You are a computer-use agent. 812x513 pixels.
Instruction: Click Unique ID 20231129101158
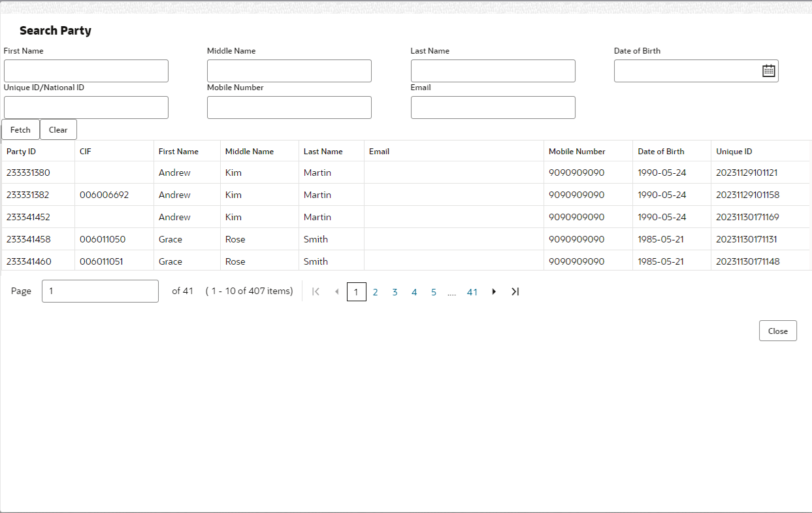(747, 195)
